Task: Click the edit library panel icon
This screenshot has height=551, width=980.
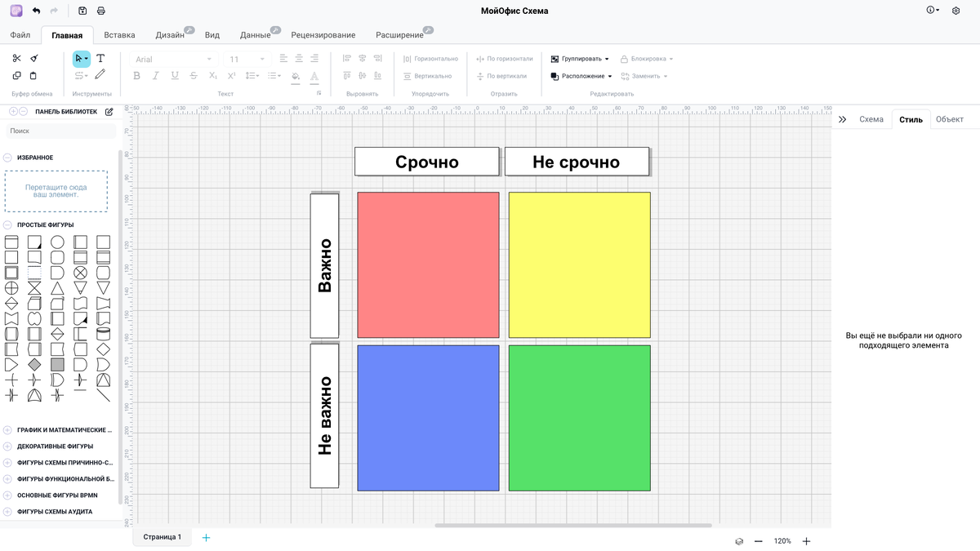Action: [109, 112]
